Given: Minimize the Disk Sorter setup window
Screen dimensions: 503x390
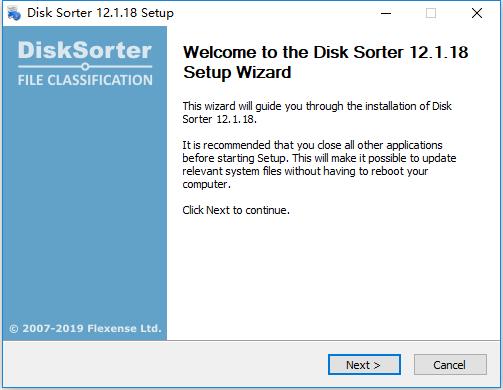Looking at the screenshot, I should [x=386, y=13].
